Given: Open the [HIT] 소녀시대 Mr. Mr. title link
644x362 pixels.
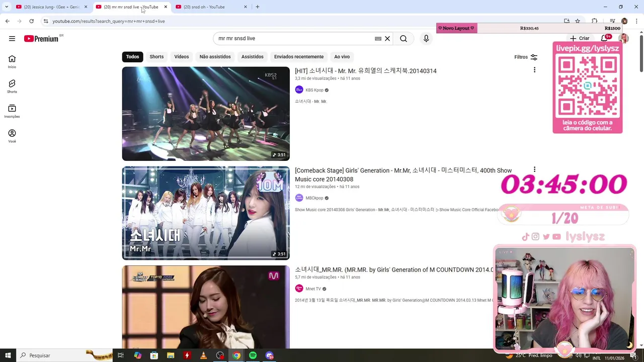Looking at the screenshot, I should 366,71.
